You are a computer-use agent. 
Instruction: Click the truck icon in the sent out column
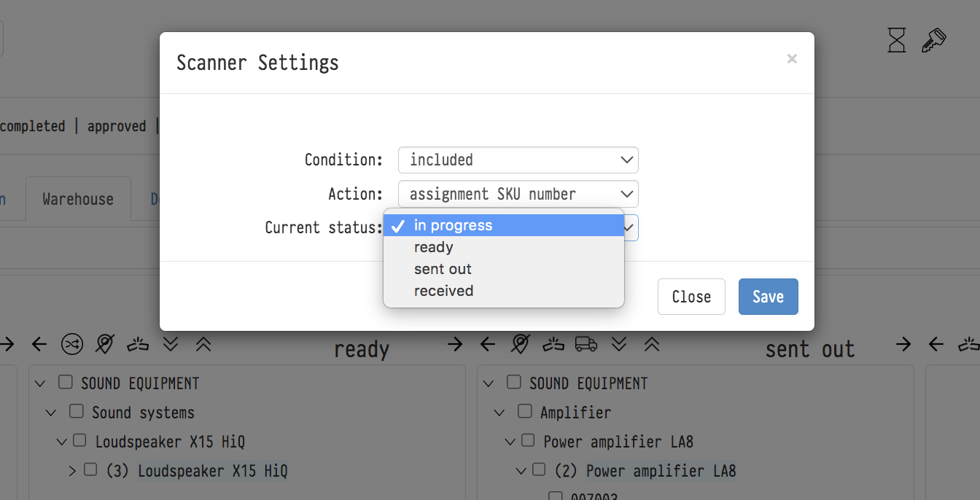(x=586, y=344)
